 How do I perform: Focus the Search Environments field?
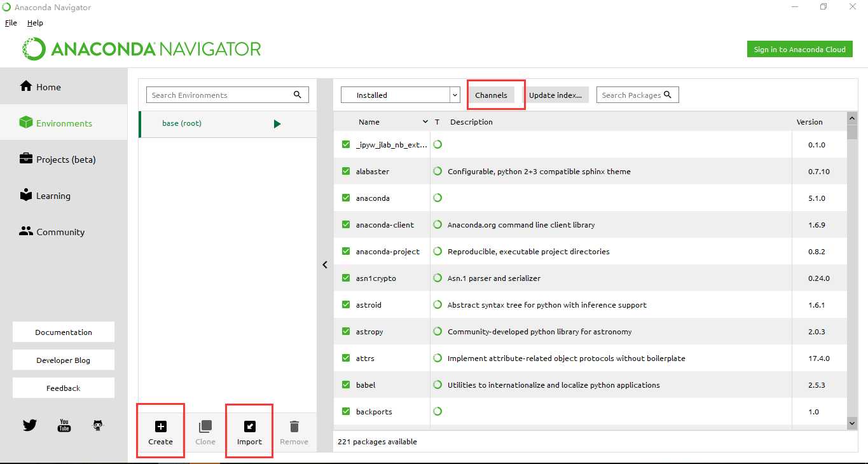click(x=228, y=95)
